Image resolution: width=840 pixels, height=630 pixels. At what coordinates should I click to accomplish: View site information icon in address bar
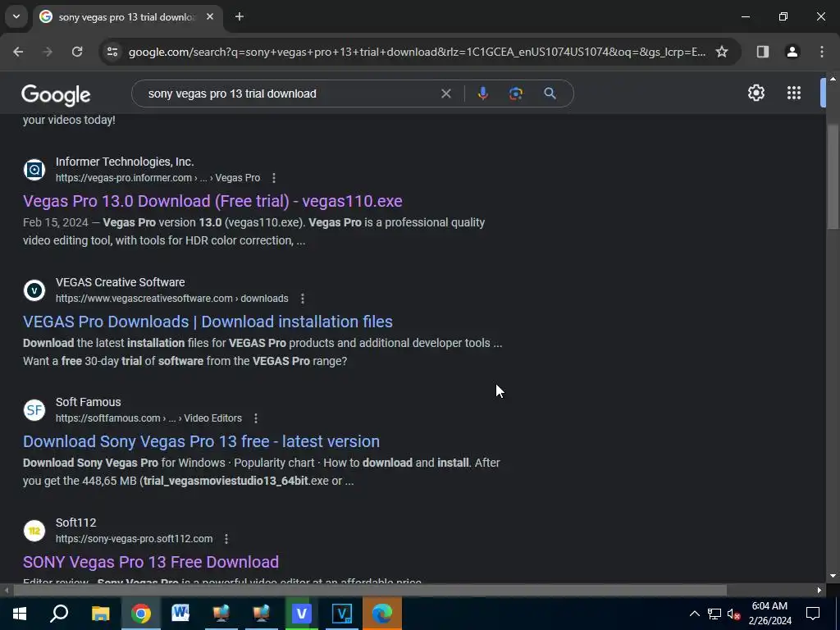pos(112,52)
